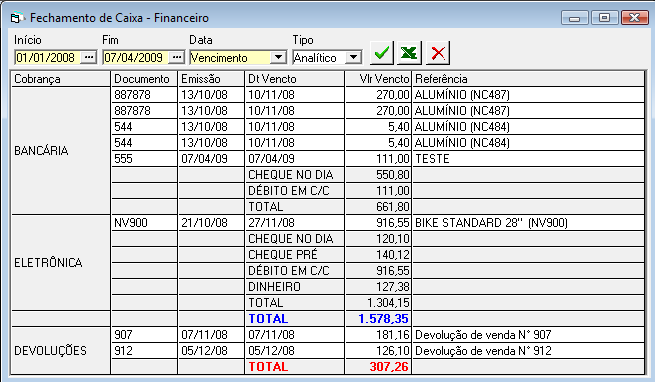
Task: Close the Fechamento de Caixa window
Action: point(635,18)
